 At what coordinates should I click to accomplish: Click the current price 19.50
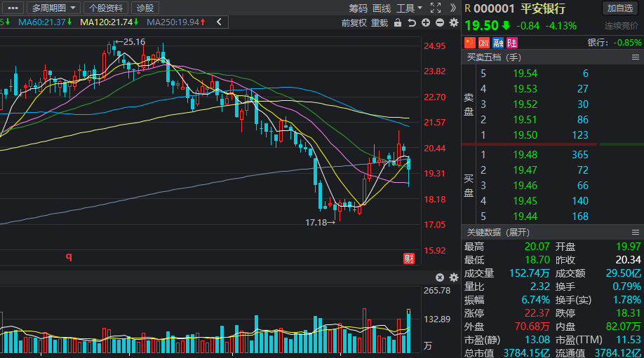coord(482,26)
